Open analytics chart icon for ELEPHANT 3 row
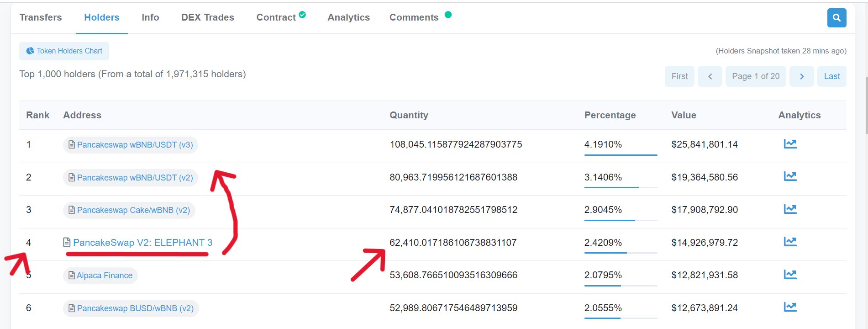The width and height of the screenshot is (868, 329). click(790, 242)
